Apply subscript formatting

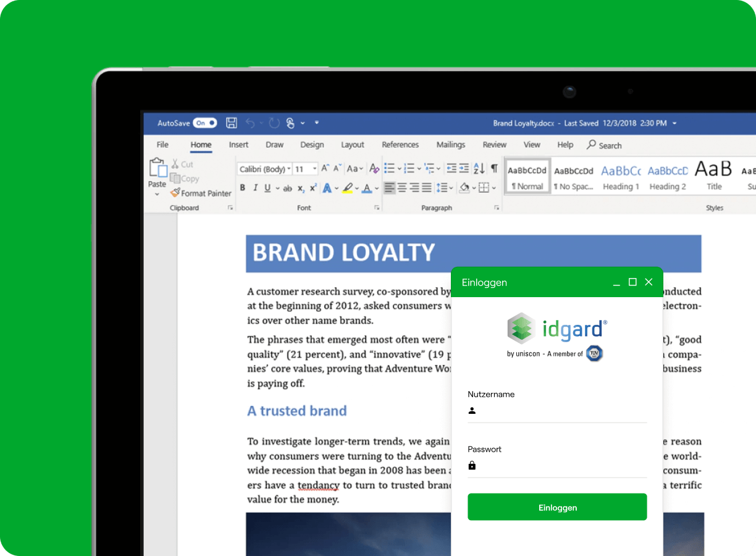pyautogui.click(x=301, y=187)
